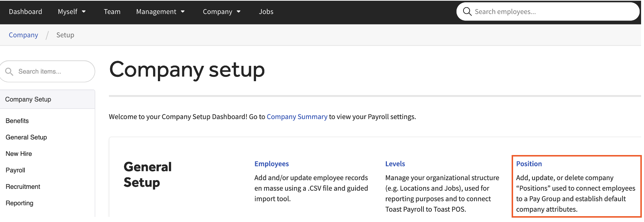
Task: Navigate via the Company breadcrumb link
Action: click(x=23, y=35)
